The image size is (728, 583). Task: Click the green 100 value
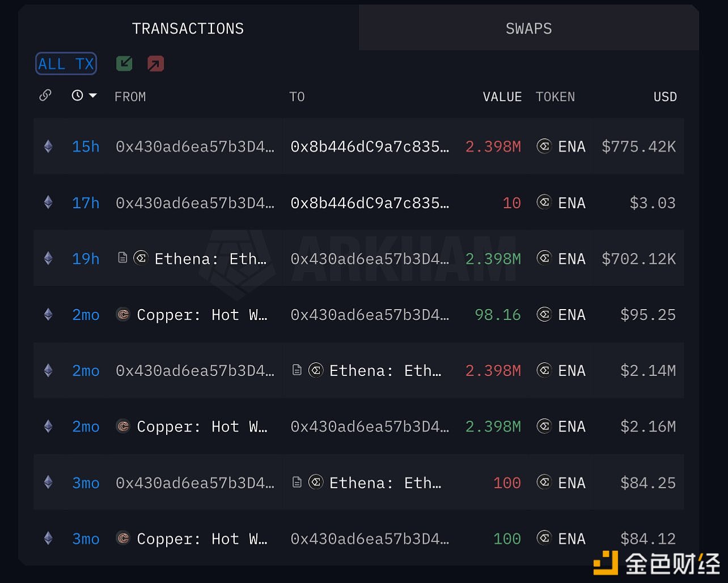pyautogui.click(x=507, y=539)
